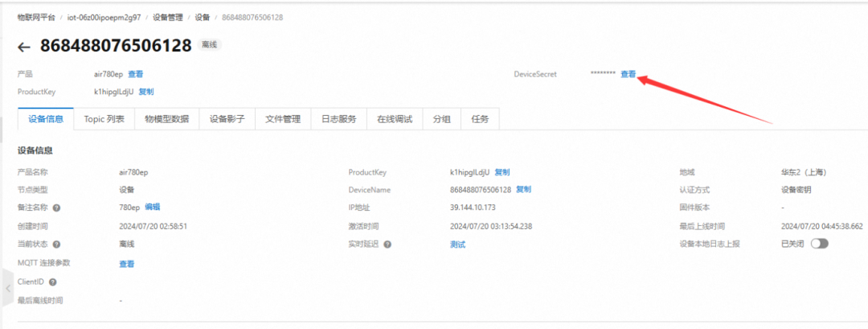The height and width of the screenshot is (329, 868).
Task: Click the device title 868488076506128
Action: (116, 45)
